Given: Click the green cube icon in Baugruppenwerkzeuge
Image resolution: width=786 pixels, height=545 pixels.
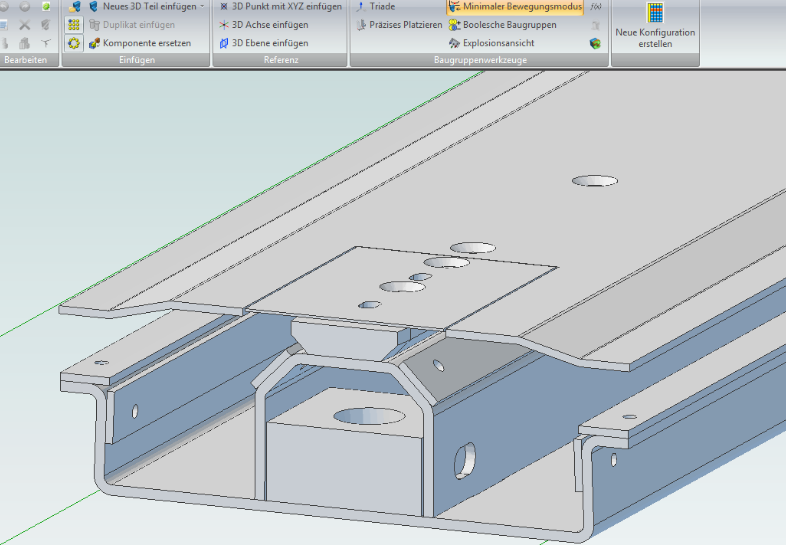Looking at the screenshot, I should (x=596, y=43).
